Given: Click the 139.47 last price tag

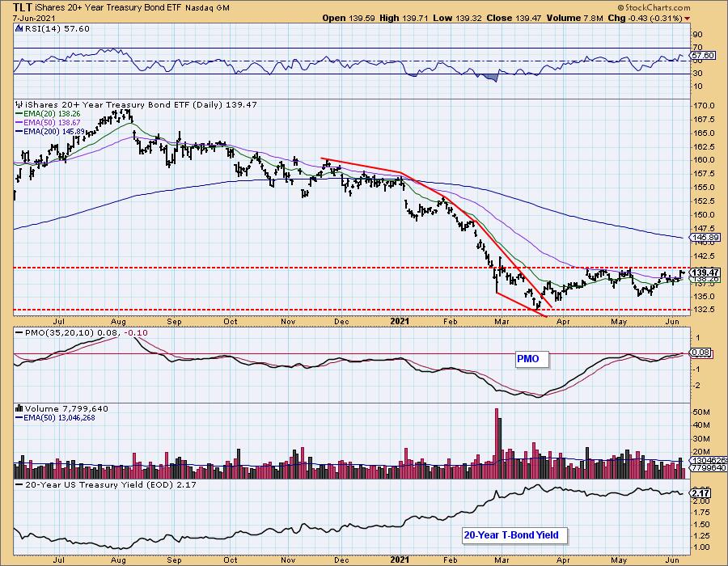Looking at the screenshot, I should click(705, 272).
